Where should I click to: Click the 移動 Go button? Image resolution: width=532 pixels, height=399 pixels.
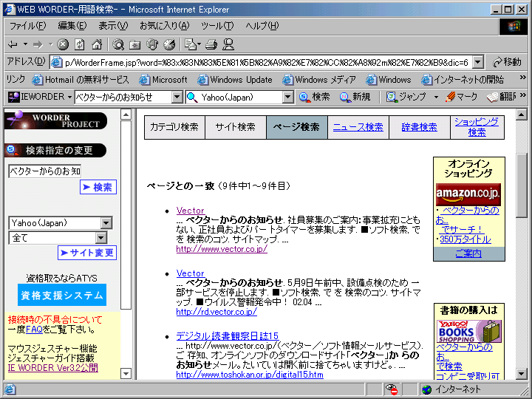(x=507, y=62)
